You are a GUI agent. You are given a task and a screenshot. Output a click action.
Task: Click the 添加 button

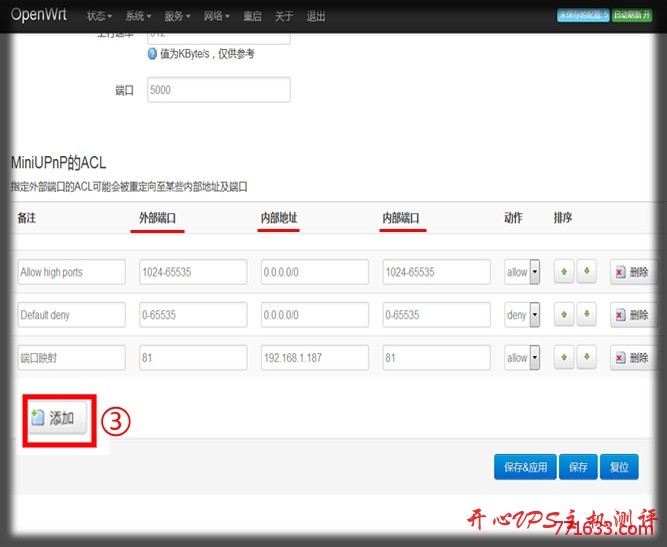(x=59, y=418)
